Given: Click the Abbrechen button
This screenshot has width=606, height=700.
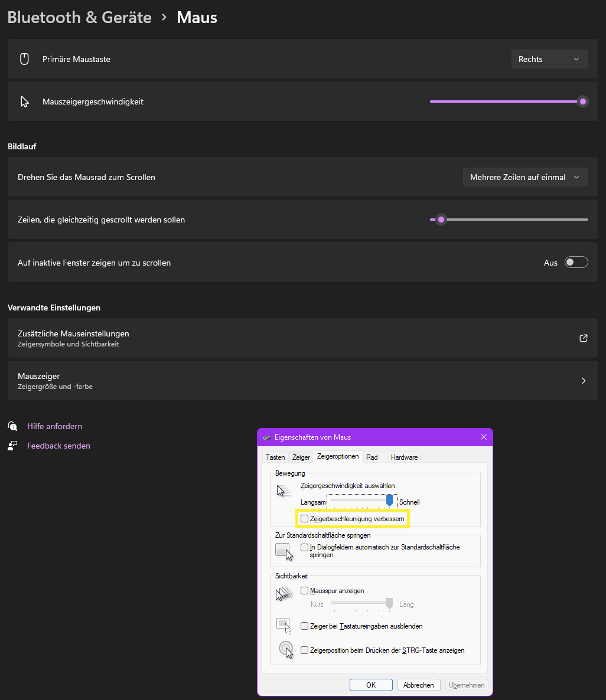Looking at the screenshot, I should tap(419, 685).
